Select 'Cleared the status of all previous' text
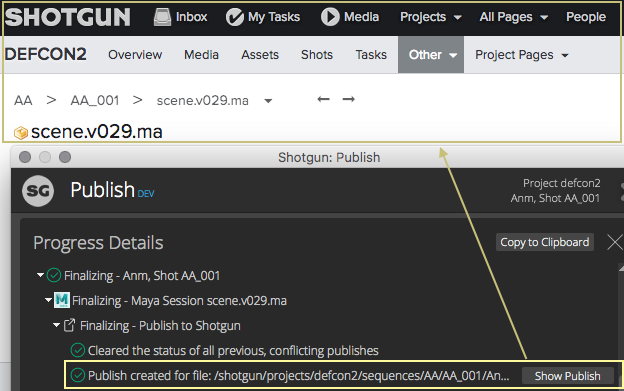The width and height of the screenshot is (624, 391). [x=233, y=350]
